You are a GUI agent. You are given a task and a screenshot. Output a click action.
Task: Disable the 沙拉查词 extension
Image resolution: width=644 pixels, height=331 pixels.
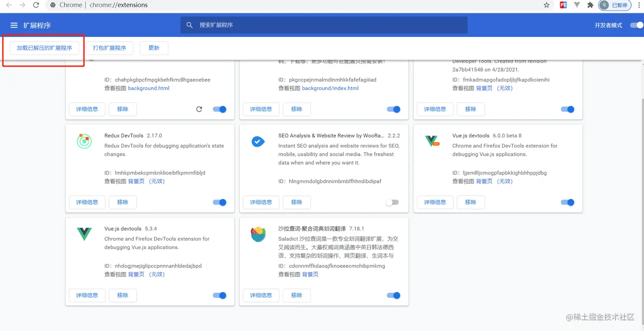point(394,295)
